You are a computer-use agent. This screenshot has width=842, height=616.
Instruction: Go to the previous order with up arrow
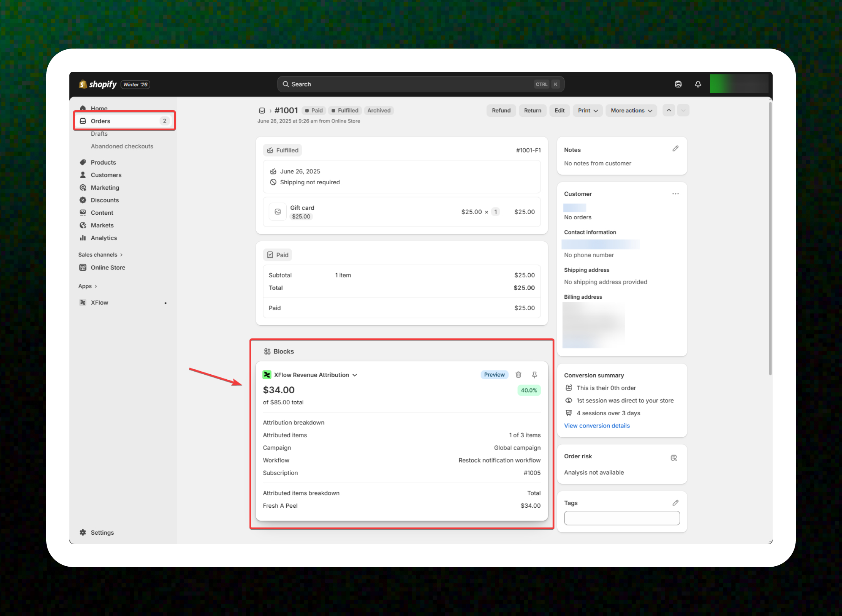(x=669, y=110)
